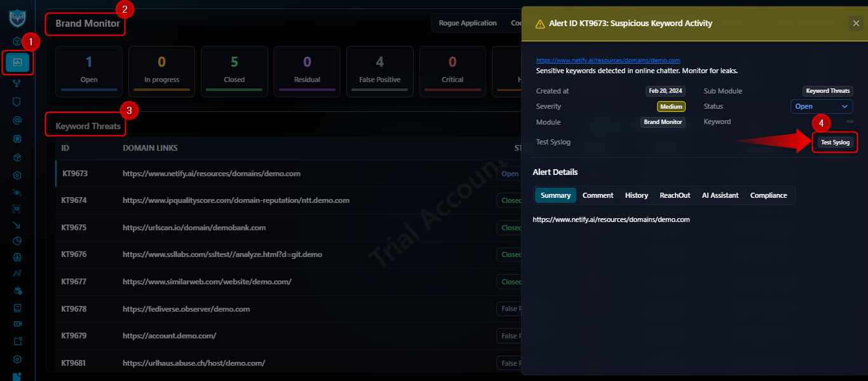Click the Brand Monitor module badge

(x=663, y=122)
